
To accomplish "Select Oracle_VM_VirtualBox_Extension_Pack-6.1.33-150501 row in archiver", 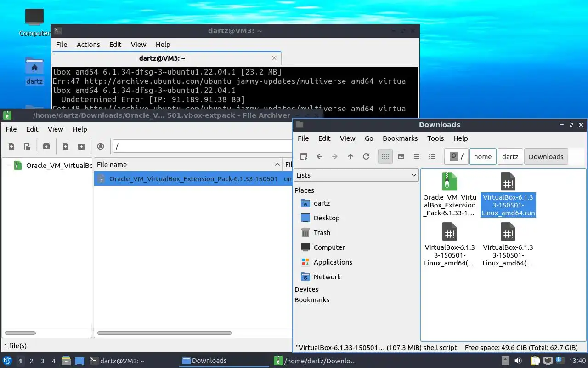I will coord(193,179).
